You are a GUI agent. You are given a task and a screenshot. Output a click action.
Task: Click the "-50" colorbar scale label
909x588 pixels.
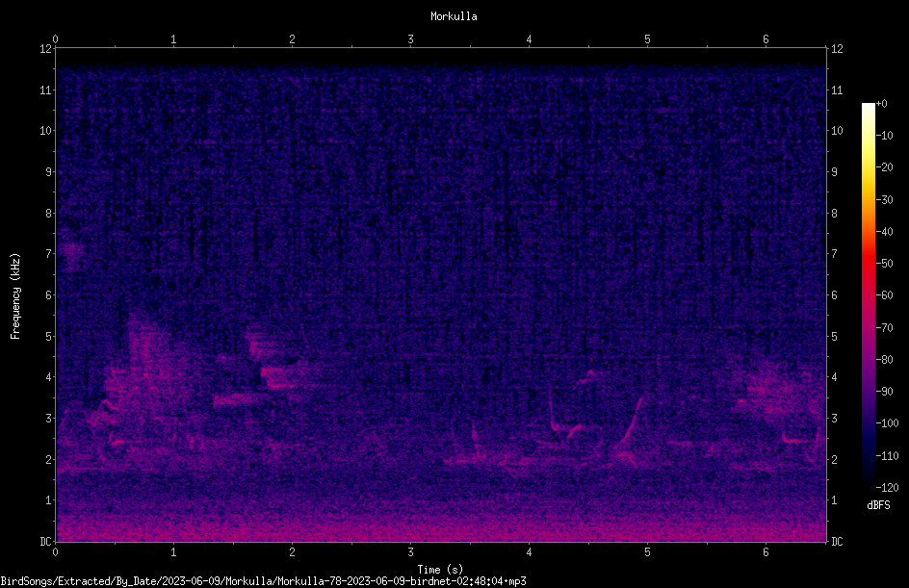click(884, 264)
